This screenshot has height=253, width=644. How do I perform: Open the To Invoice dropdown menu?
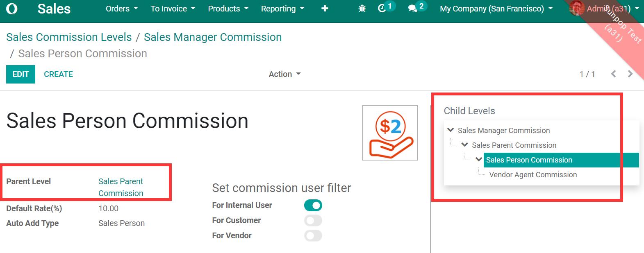(173, 9)
